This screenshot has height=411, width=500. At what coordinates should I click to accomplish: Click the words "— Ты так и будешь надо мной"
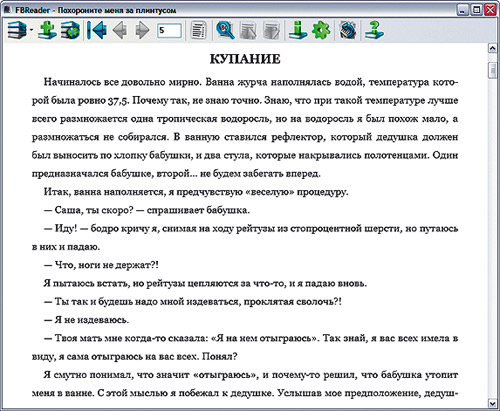[114, 302]
